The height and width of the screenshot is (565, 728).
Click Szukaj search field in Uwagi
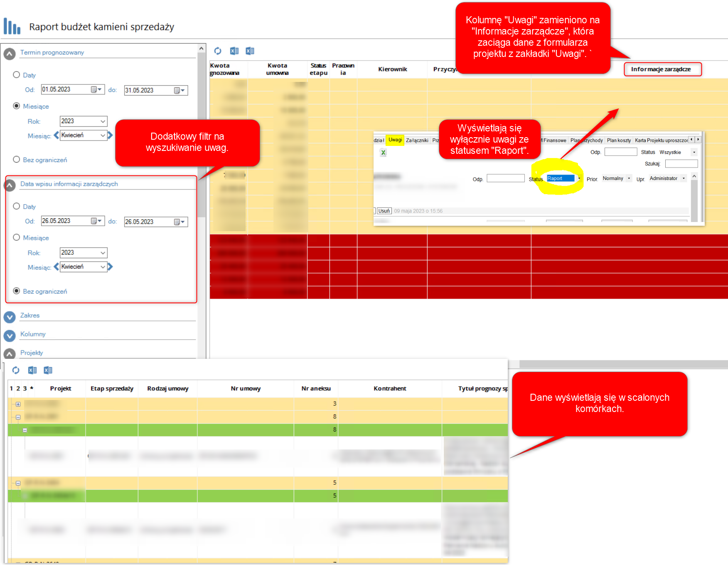coord(681,163)
